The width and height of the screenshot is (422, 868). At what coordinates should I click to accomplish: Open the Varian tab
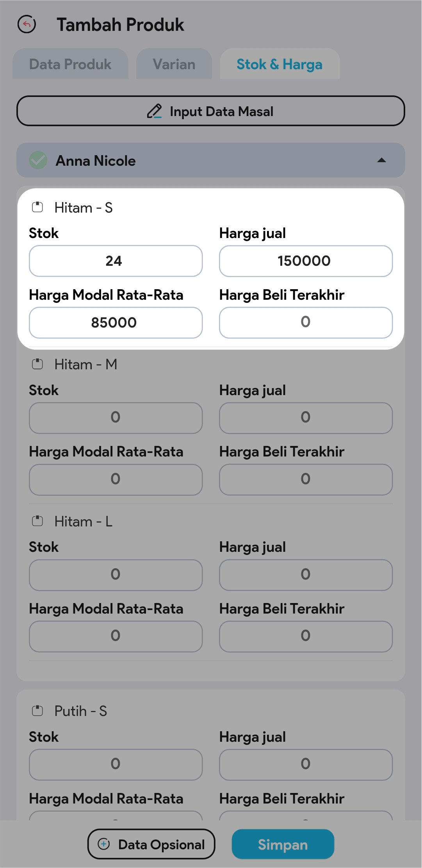(174, 64)
